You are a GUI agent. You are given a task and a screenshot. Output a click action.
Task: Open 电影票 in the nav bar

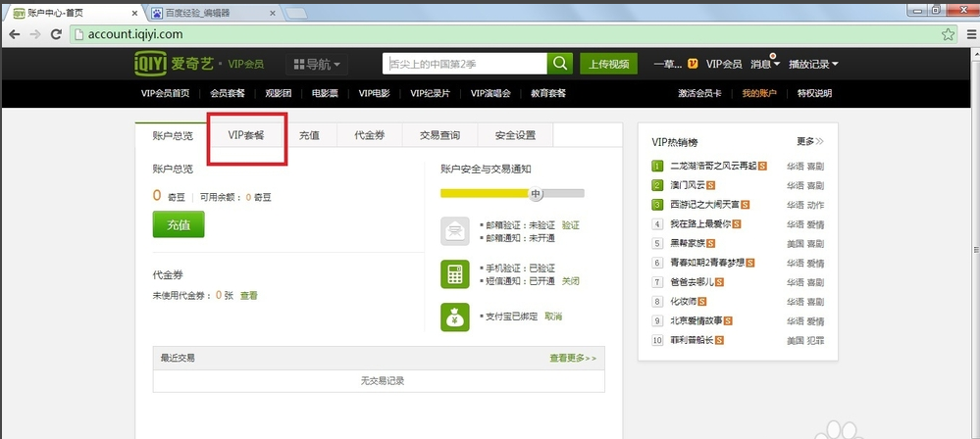325,94
